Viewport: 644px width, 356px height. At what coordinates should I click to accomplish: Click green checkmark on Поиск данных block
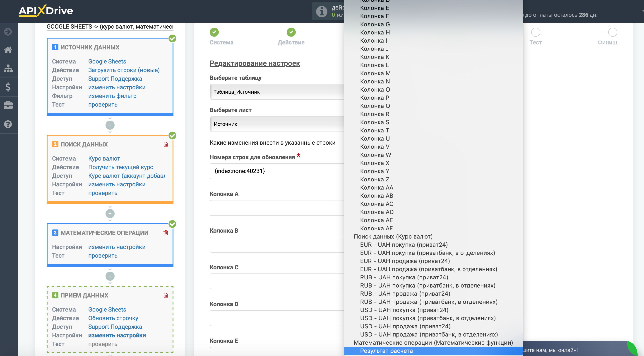tap(172, 135)
